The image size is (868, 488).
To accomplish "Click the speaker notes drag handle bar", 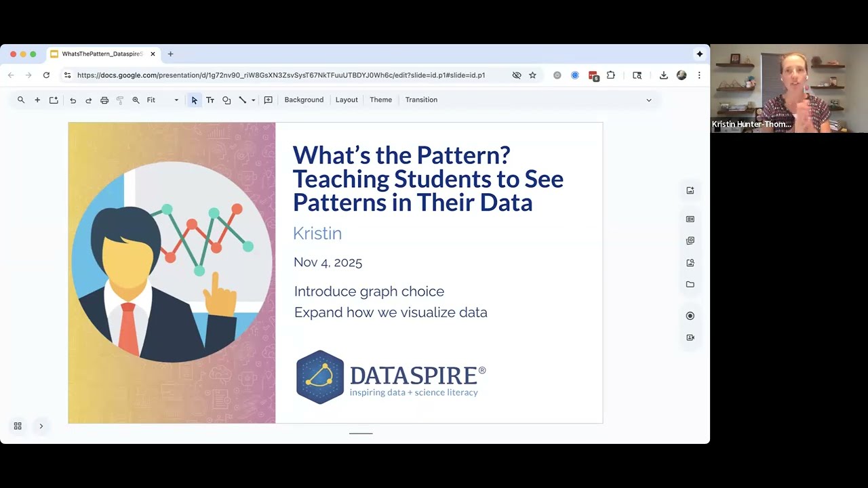I will click(361, 433).
